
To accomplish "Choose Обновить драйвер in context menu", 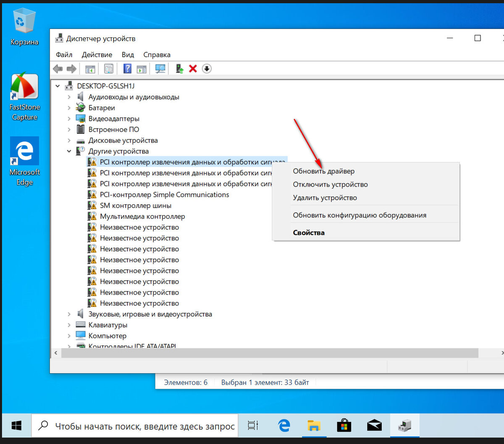I will (366, 171).
